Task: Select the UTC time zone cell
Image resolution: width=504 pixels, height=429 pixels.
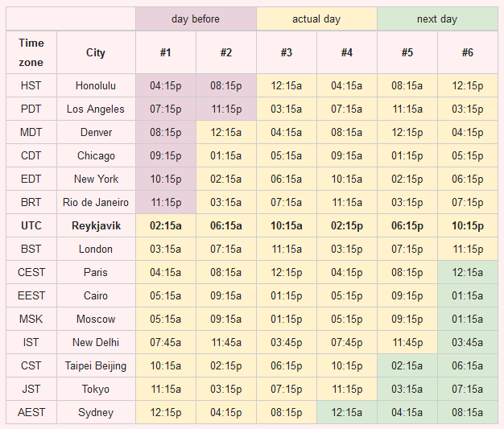Action: pos(31,225)
